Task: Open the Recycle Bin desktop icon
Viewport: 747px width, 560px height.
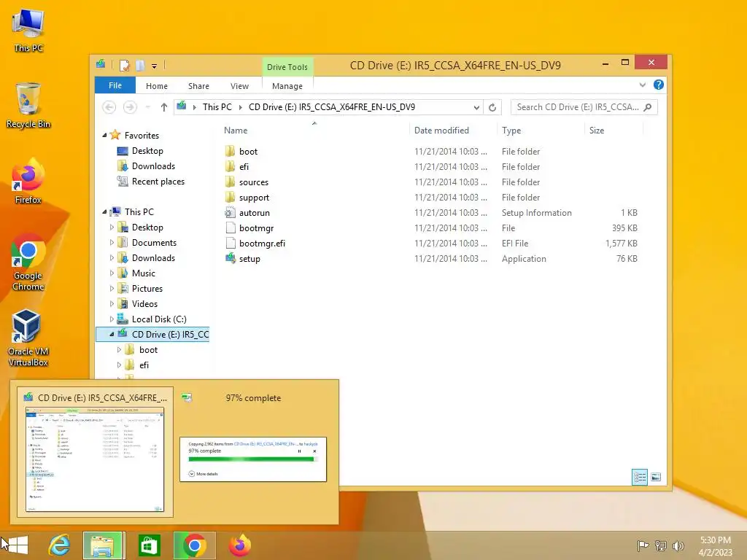Action: click(28, 106)
